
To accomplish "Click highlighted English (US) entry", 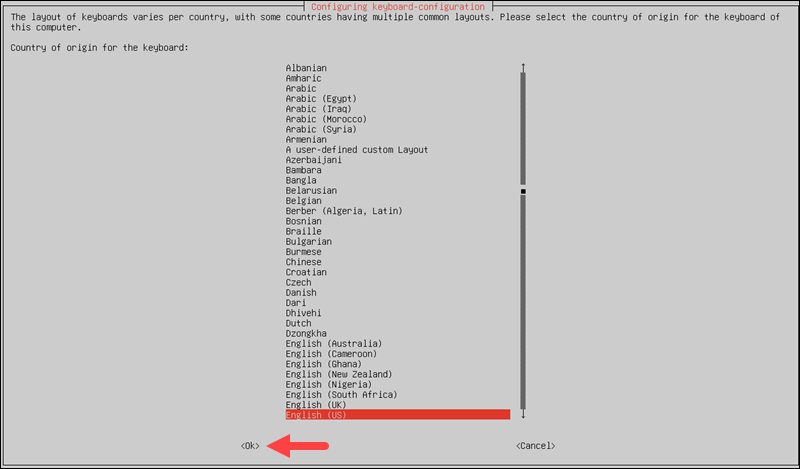I will [397, 415].
